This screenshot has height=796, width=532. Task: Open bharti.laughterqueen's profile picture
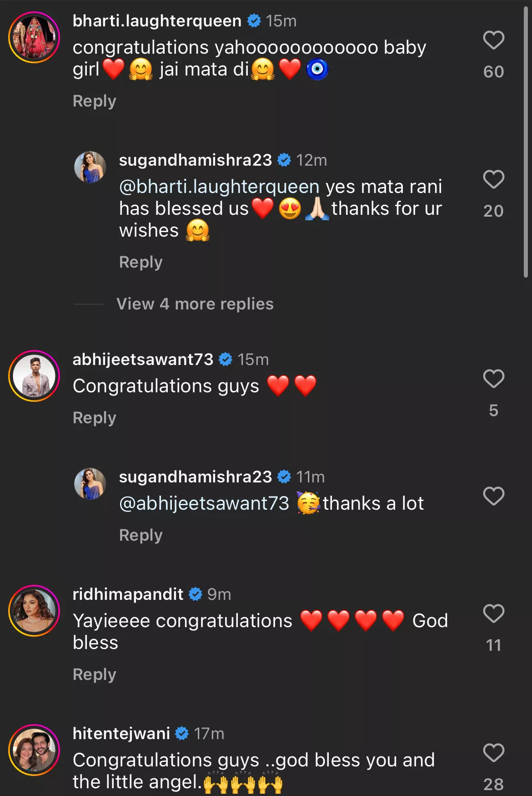(x=34, y=37)
